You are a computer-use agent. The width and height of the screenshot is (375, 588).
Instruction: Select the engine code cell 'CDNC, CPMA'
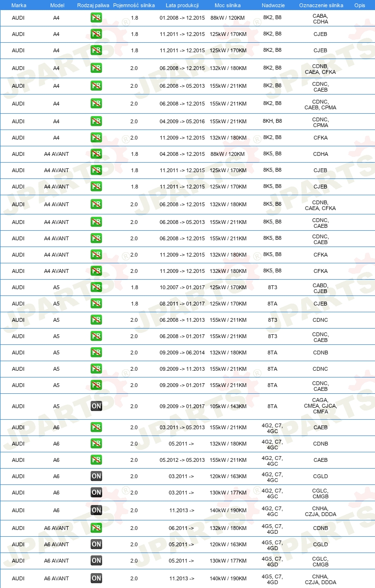pyautogui.click(x=320, y=122)
